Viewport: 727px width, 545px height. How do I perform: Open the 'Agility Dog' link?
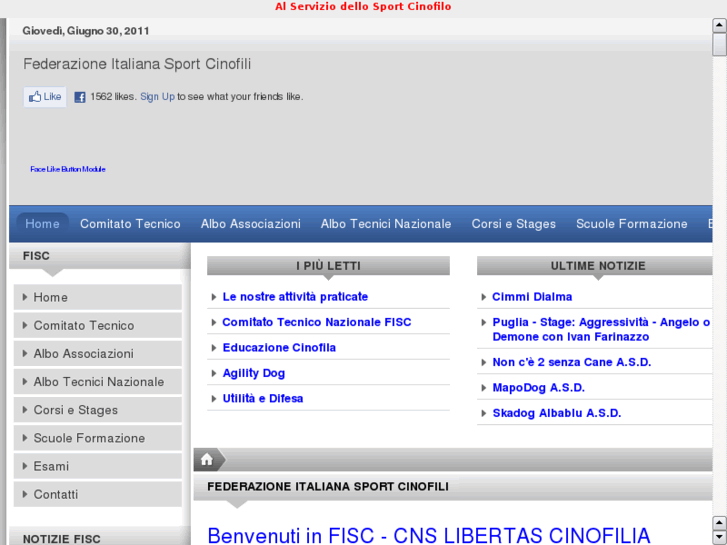pyautogui.click(x=254, y=373)
